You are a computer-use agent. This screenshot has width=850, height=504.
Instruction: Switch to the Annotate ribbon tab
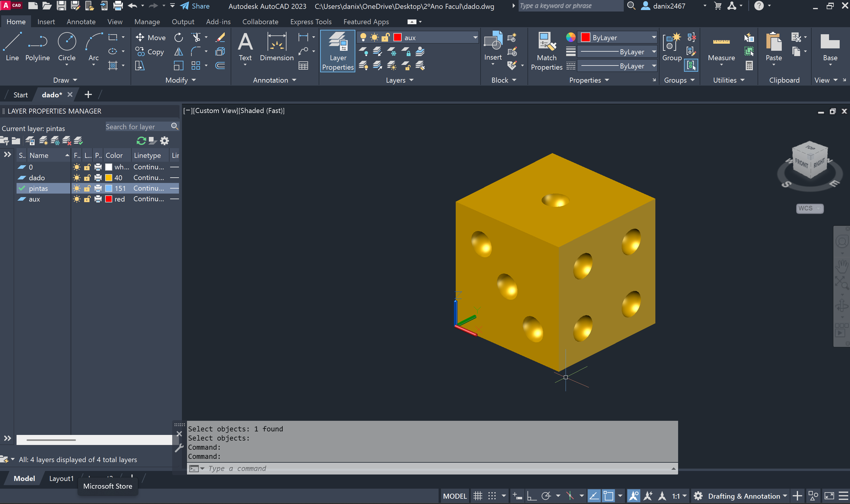pos(81,22)
